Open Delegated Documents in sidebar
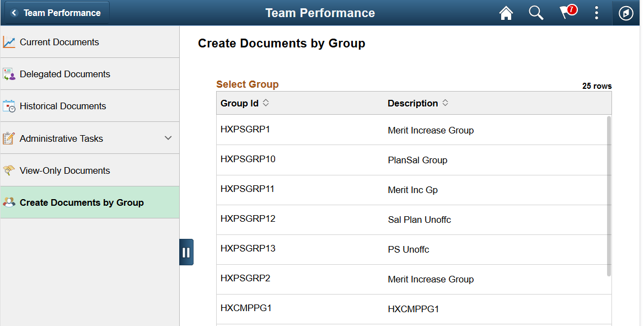Image resolution: width=644 pixels, height=326 pixels. point(89,74)
